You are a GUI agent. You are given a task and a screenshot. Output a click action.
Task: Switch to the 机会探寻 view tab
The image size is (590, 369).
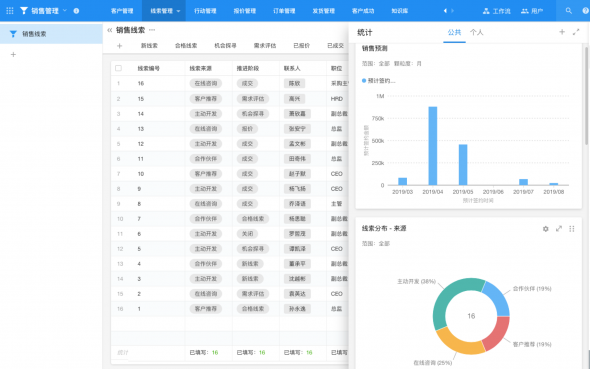(225, 46)
